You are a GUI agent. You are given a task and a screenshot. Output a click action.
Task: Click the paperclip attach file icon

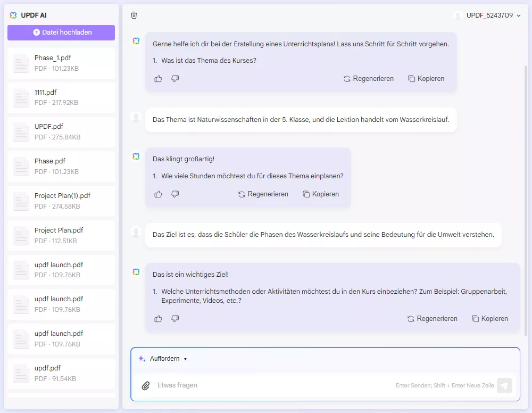[x=146, y=385]
